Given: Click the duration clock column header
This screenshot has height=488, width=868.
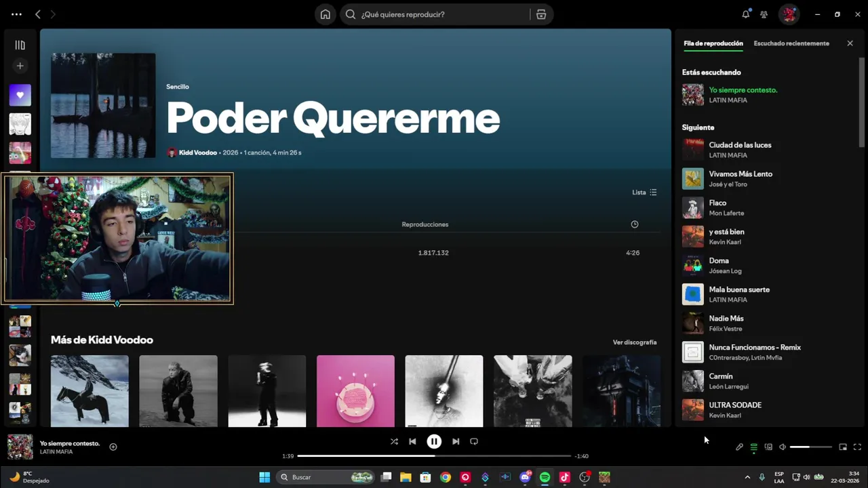Looking at the screenshot, I should point(635,224).
